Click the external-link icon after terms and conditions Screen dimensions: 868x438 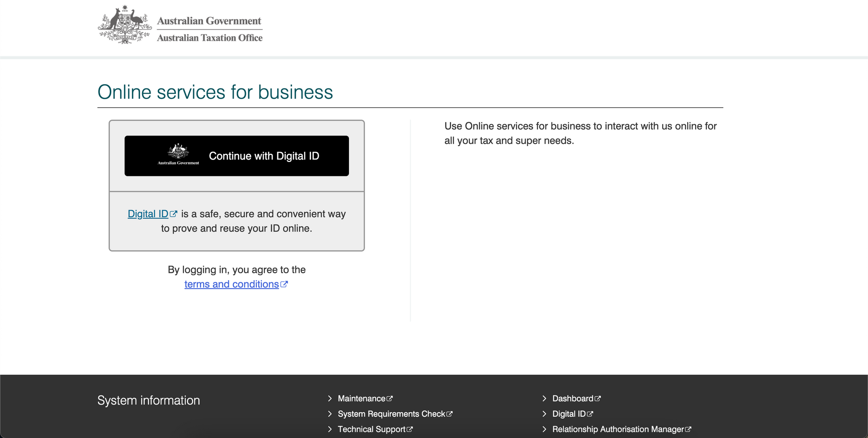point(284,284)
